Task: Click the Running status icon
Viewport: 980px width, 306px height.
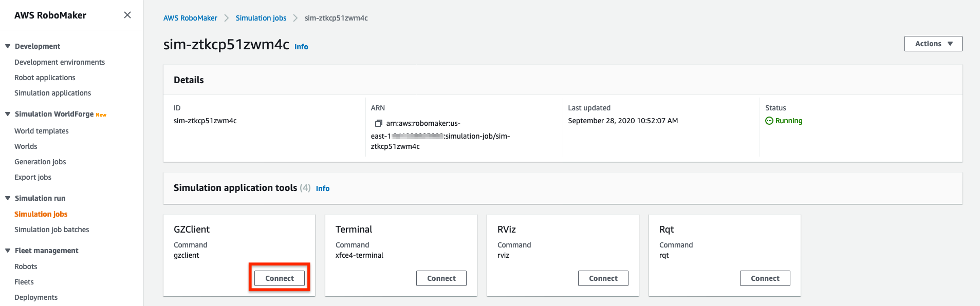Action: click(x=769, y=121)
